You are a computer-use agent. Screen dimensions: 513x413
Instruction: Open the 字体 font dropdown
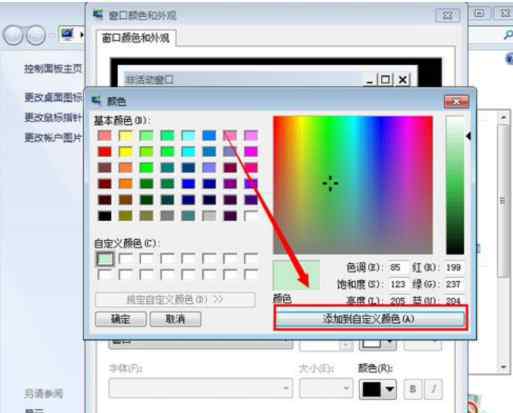(x=201, y=388)
